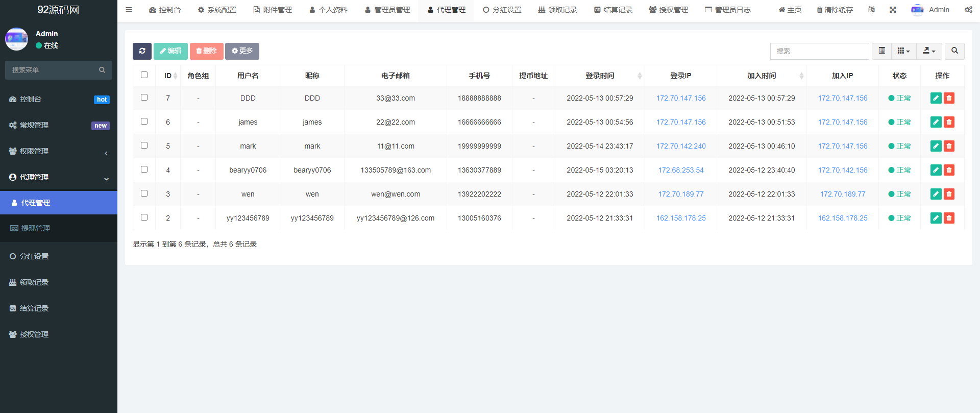Click the refresh icon button above table
This screenshot has width=980, height=413.
142,51
